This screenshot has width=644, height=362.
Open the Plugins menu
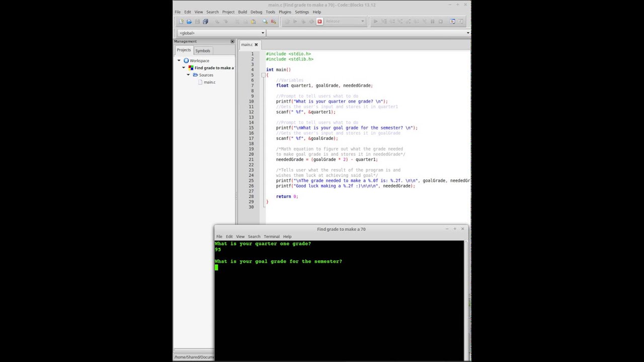285,12
